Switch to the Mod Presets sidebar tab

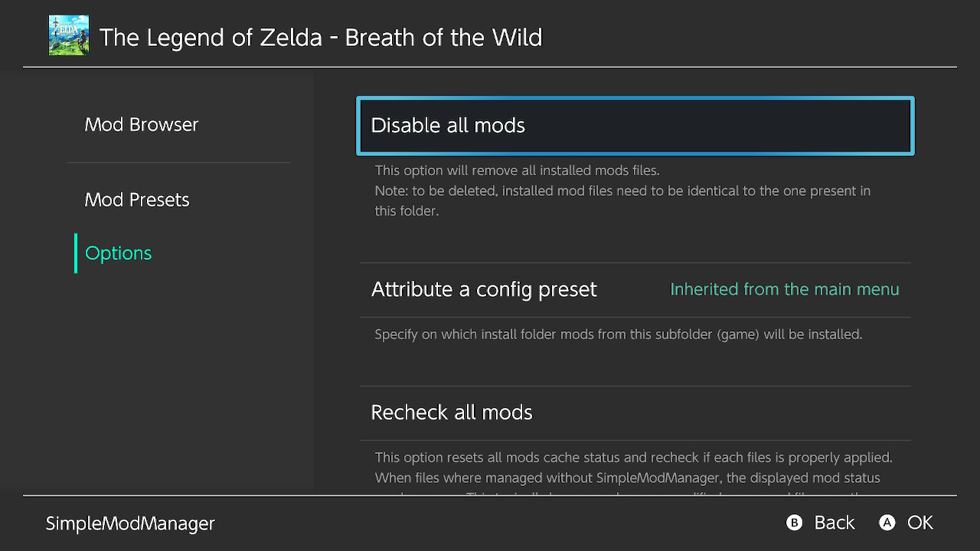coord(137,200)
